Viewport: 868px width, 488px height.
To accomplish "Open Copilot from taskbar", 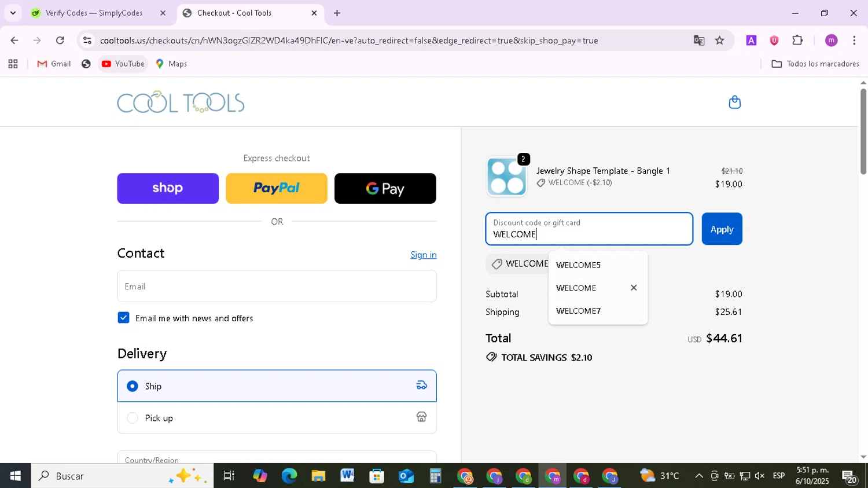I will [x=260, y=476].
